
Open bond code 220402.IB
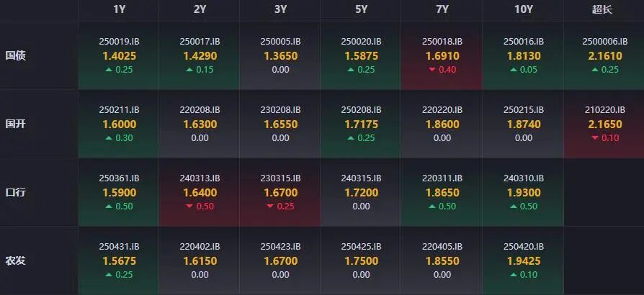click(x=200, y=247)
